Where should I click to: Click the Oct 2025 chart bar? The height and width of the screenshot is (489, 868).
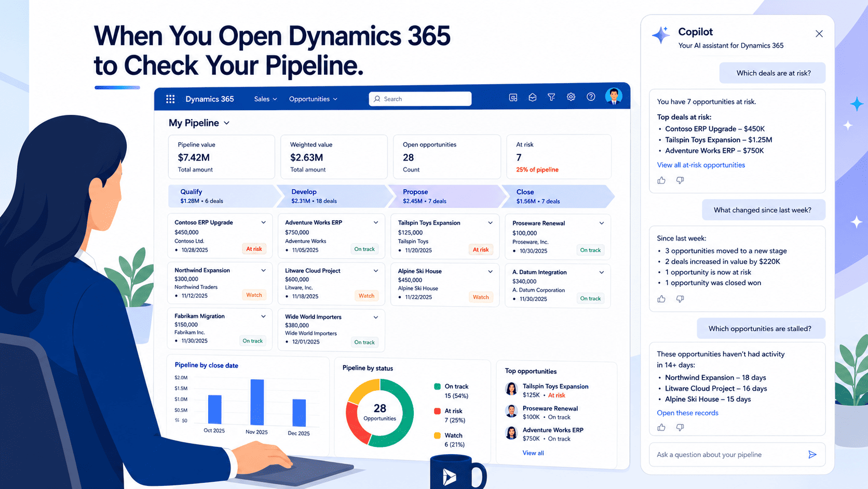tap(214, 409)
